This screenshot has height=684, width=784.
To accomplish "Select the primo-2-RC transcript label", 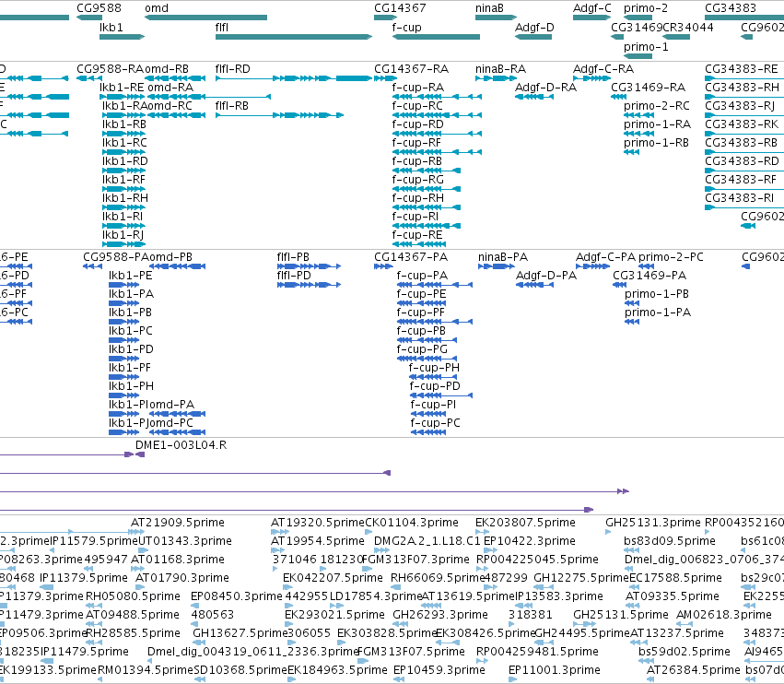I will (657, 106).
